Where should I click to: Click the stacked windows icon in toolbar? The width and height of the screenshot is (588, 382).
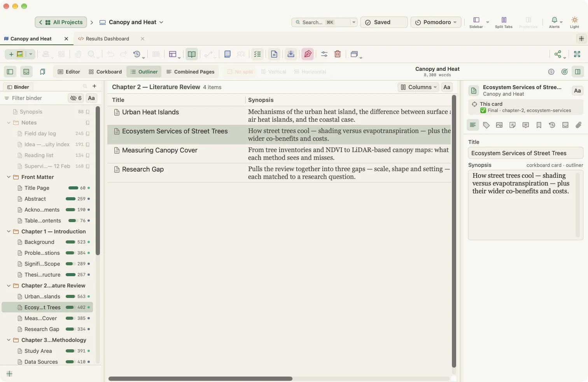coord(354,54)
